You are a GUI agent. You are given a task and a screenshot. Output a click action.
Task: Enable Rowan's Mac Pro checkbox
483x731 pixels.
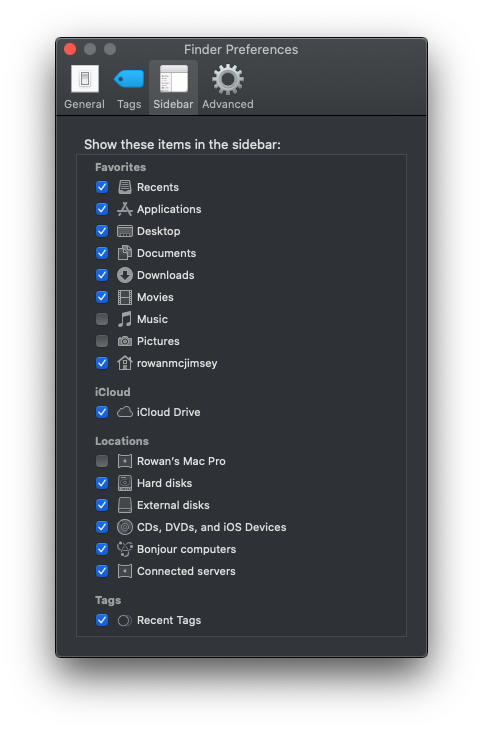(x=102, y=461)
